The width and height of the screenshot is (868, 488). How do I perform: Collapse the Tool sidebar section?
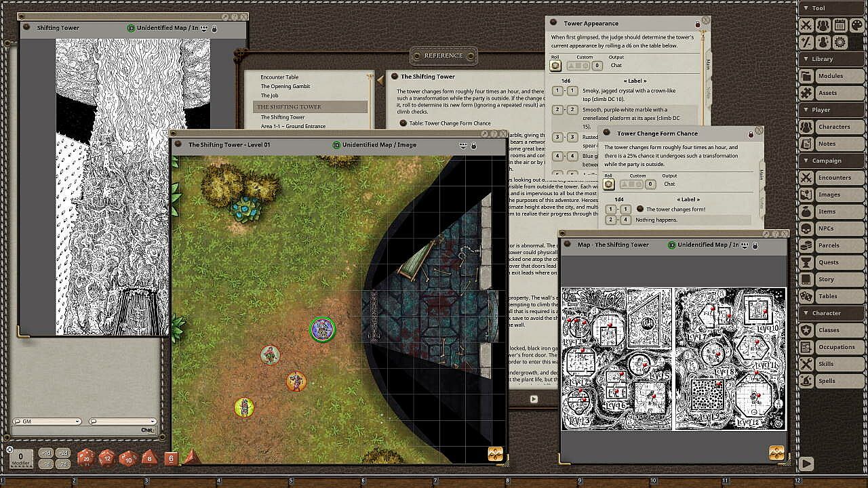[832, 8]
